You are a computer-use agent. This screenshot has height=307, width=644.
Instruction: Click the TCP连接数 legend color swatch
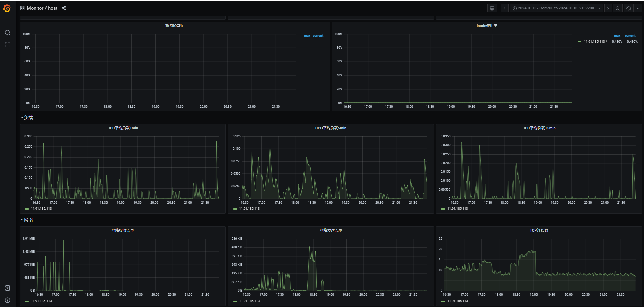[x=443, y=301]
